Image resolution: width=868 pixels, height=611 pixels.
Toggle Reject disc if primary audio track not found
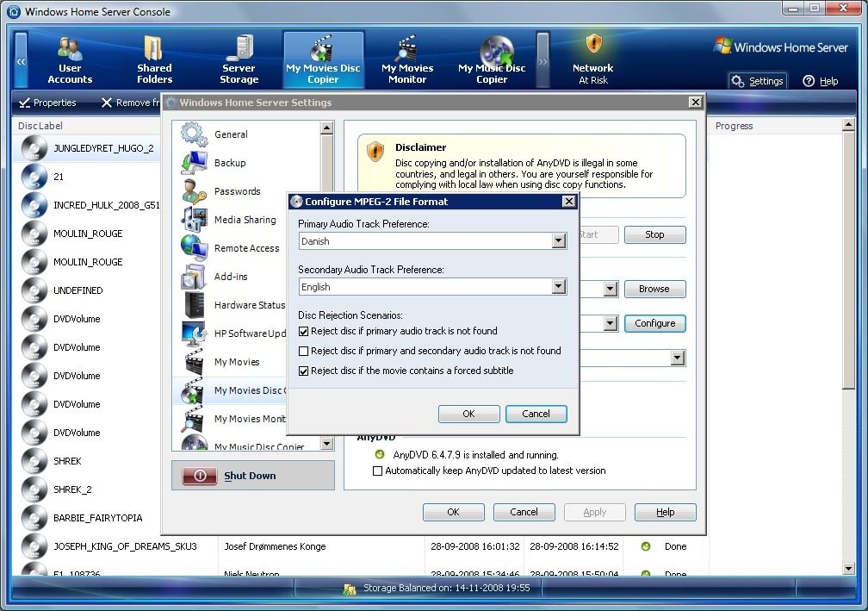pos(303,331)
